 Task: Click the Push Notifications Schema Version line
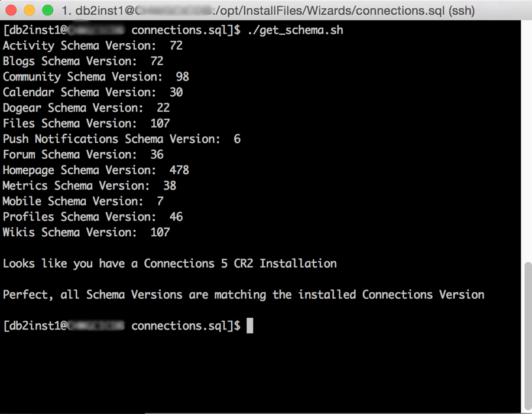pyautogui.click(x=122, y=139)
